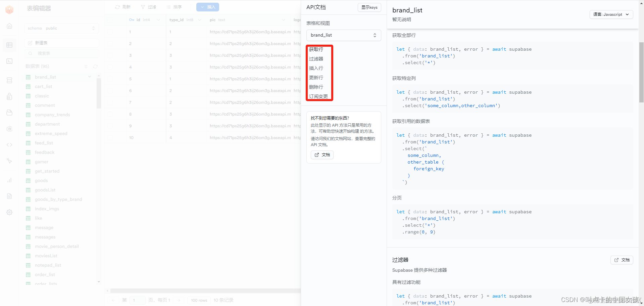Image resolution: width=644 pixels, height=306 pixels.
Task: Click the API docs vertical scrollbar
Action: click(641, 72)
